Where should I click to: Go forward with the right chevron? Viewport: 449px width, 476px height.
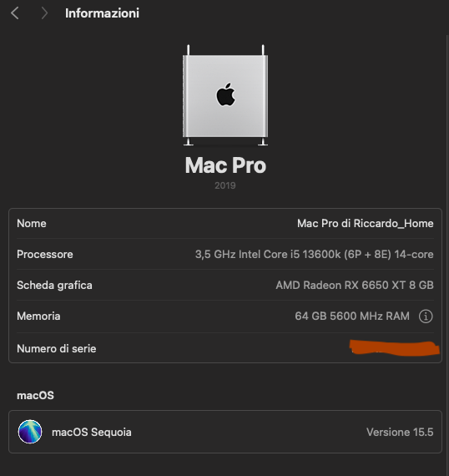click(x=44, y=13)
